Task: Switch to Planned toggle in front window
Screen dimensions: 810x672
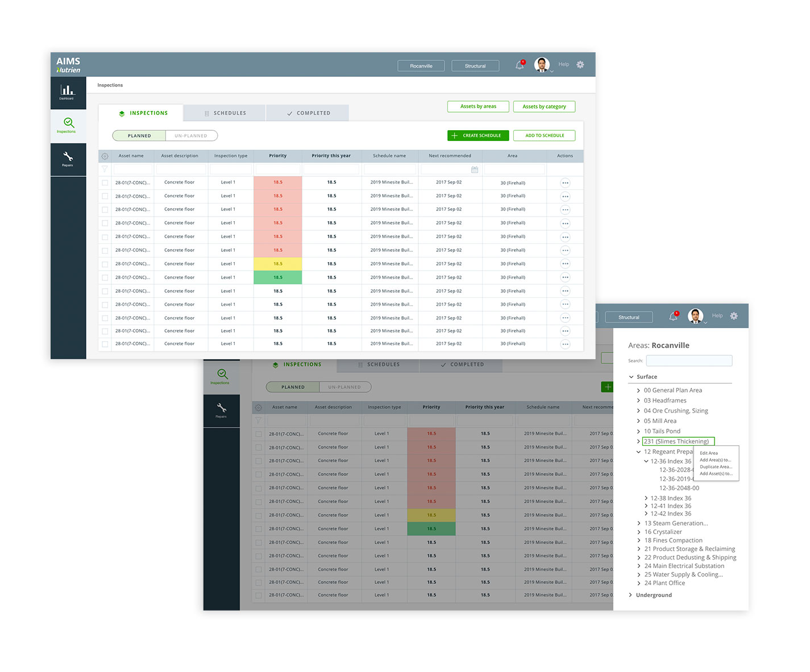Action: coord(139,136)
